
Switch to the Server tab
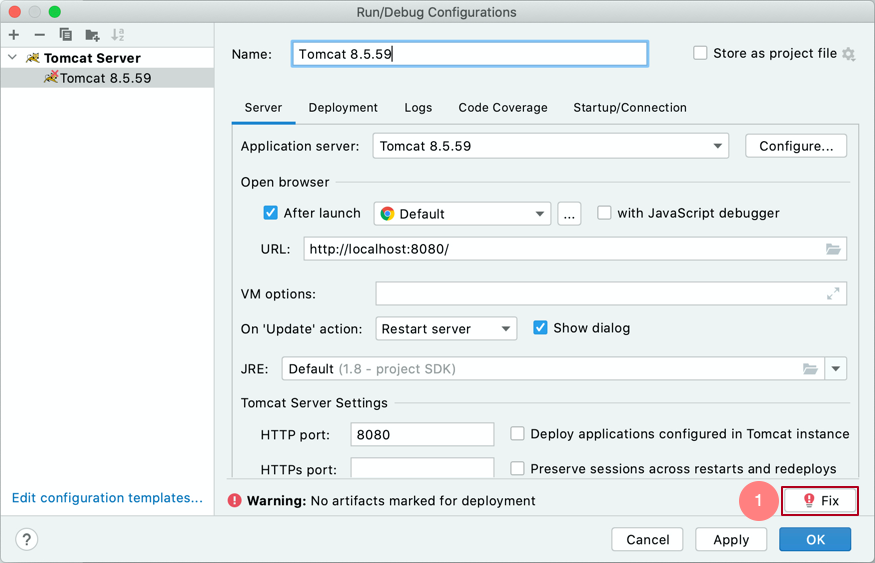click(263, 108)
